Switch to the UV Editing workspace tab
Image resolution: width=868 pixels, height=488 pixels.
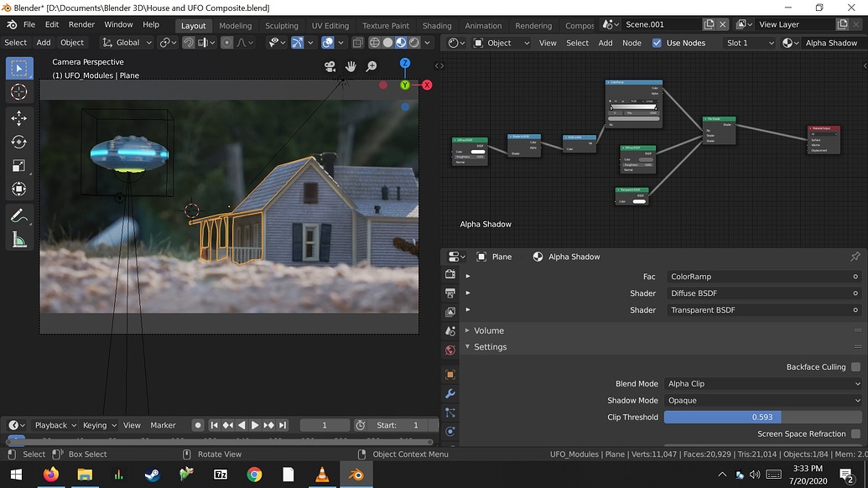[x=330, y=25]
